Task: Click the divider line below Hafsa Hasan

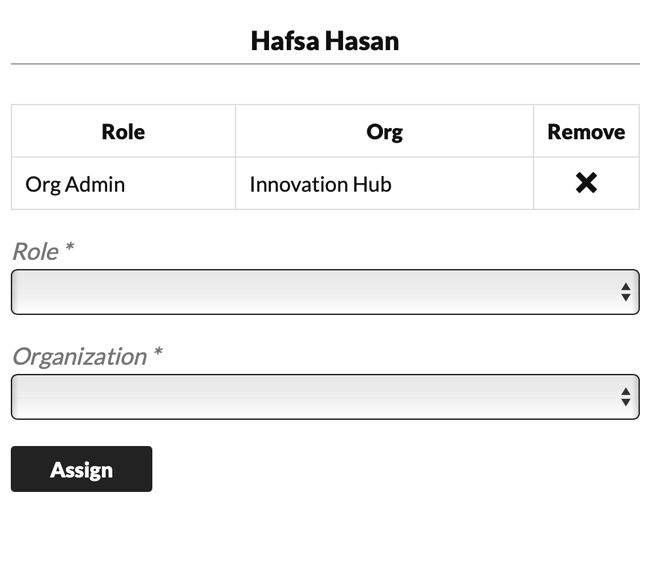Action: click(325, 64)
